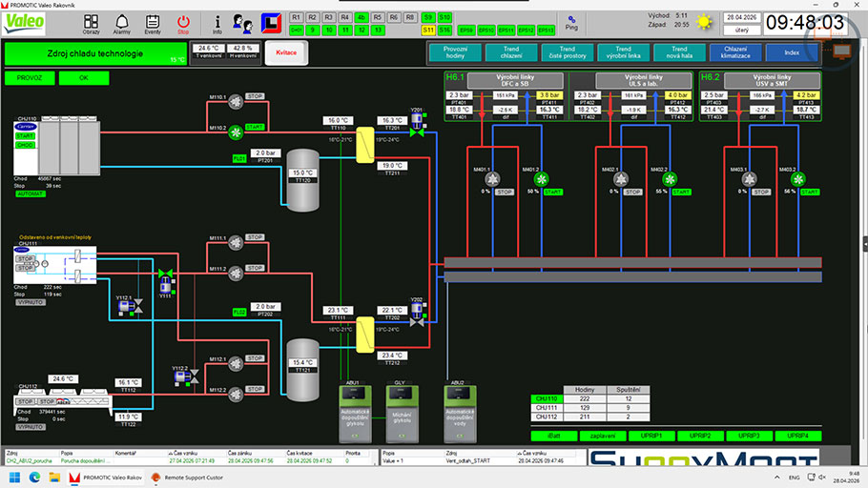Toggle the STOP button of pump M110.1
The height and width of the screenshot is (488, 868).
255,96
